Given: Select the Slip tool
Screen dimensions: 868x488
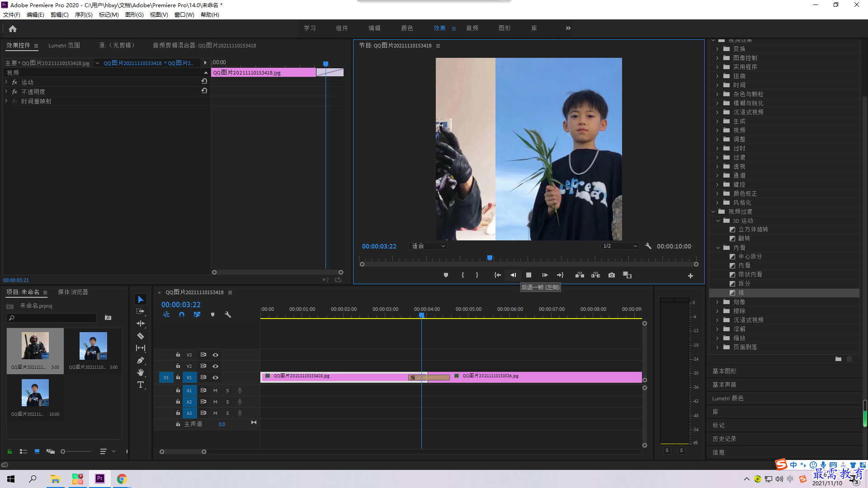Looking at the screenshot, I should coord(141,348).
